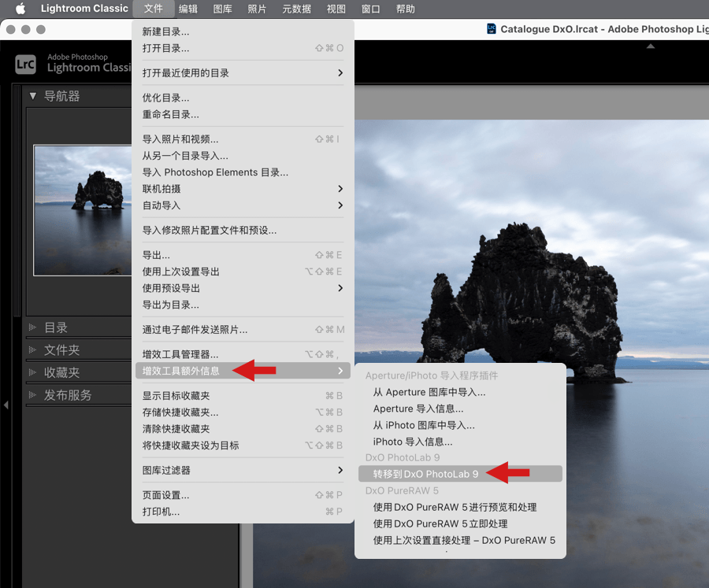Open the Apple menu
The image size is (709, 588).
pyautogui.click(x=20, y=9)
